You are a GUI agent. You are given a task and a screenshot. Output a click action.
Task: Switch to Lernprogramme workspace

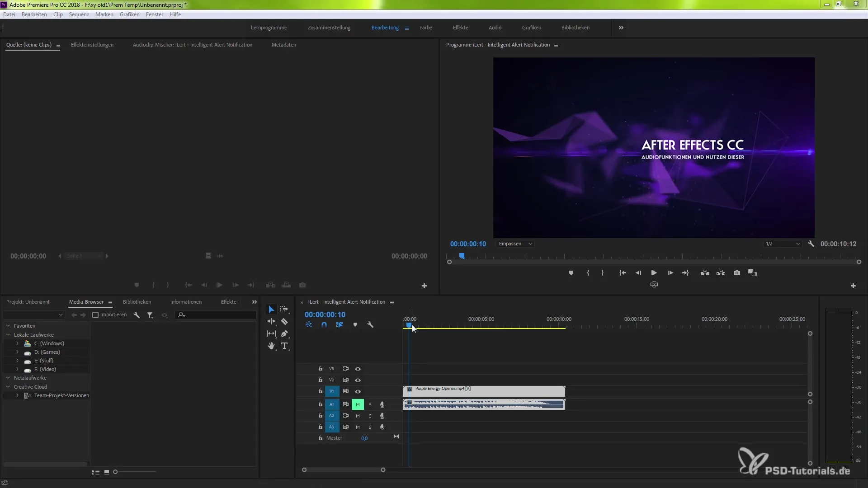point(269,28)
